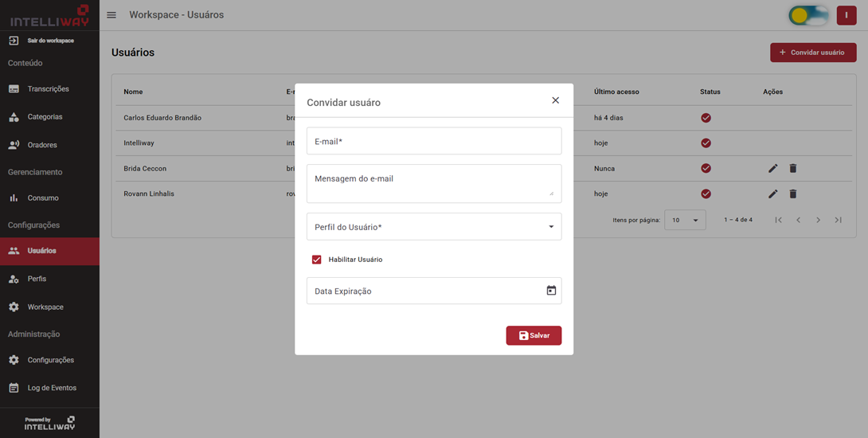868x438 pixels.
Task: Click the Convidar usuário button
Action: click(x=812, y=53)
